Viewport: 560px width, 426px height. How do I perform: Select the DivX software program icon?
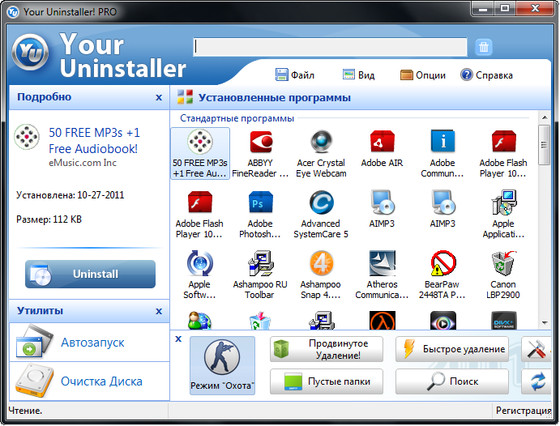coord(504,320)
